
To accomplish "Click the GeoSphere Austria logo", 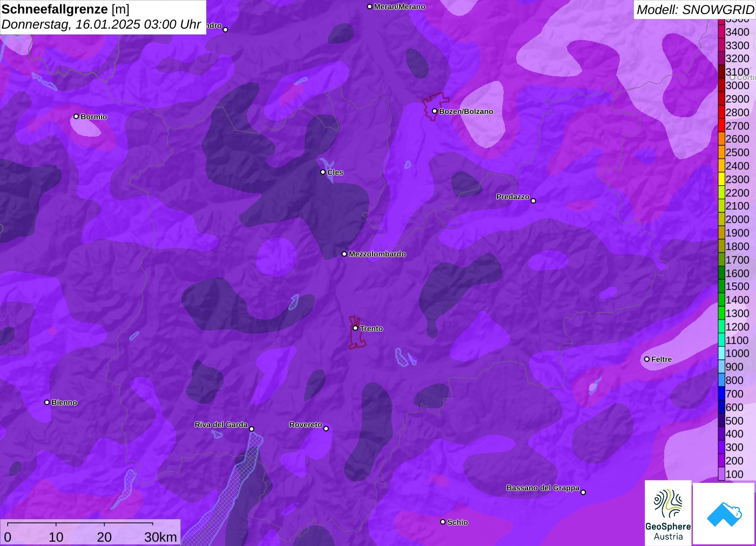I will click(668, 513).
